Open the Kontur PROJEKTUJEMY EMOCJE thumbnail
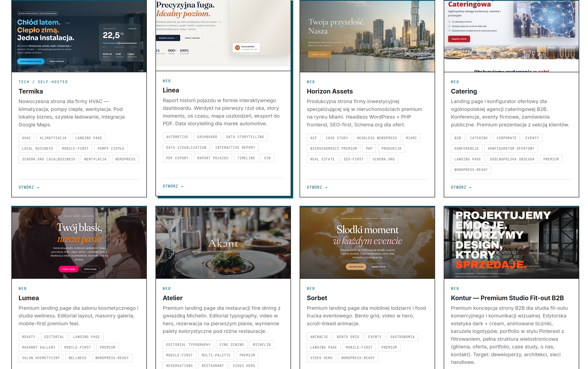 511,243
